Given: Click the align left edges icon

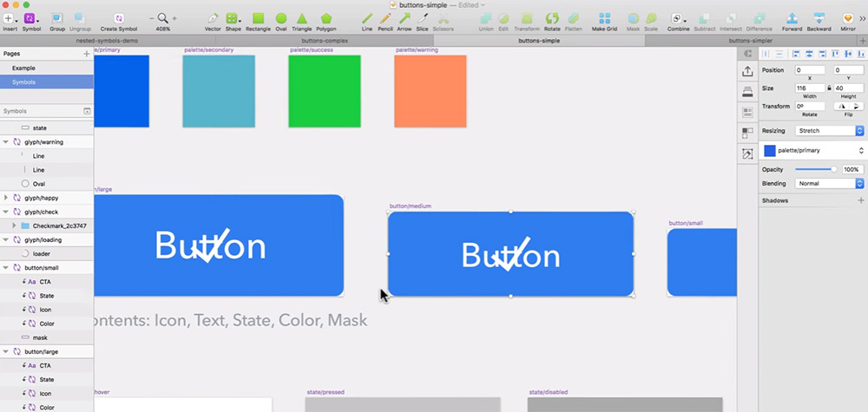Looking at the screenshot, I should (x=796, y=54).
